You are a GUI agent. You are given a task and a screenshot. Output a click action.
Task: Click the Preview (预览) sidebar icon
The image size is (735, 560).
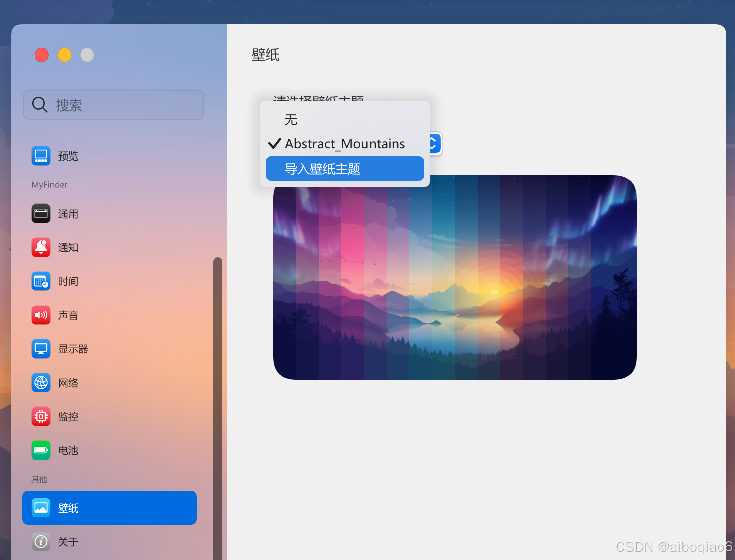point(41,156)
